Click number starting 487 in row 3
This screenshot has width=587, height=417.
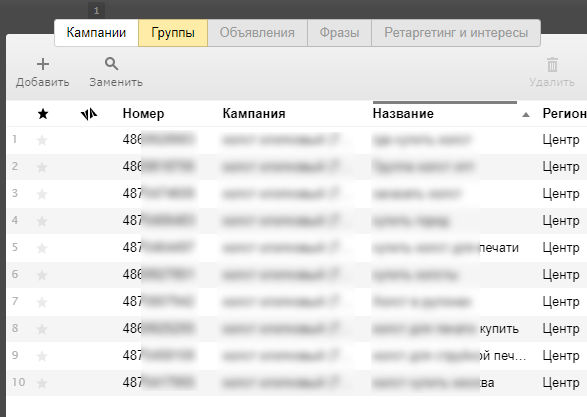(158, 194)
